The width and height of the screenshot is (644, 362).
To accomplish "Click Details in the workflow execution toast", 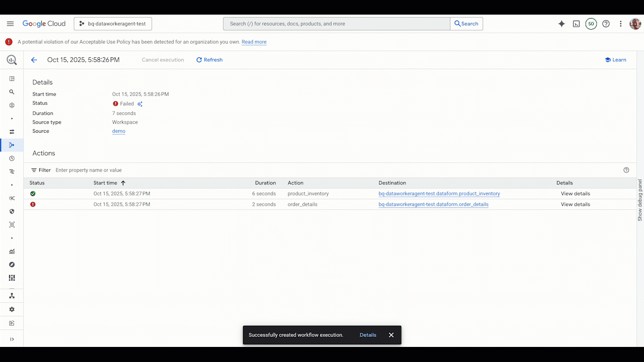I will (x=368, y=335).
